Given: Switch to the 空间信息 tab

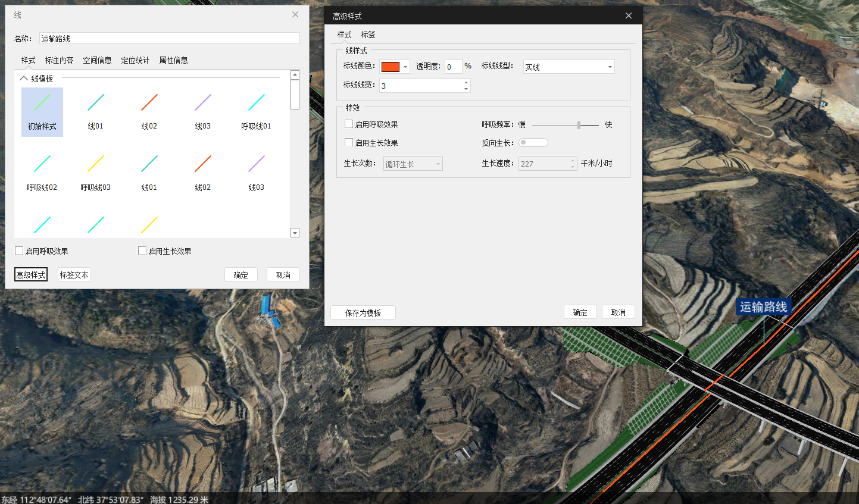Looking at the screenshot, I should click(x=97, y=60).
